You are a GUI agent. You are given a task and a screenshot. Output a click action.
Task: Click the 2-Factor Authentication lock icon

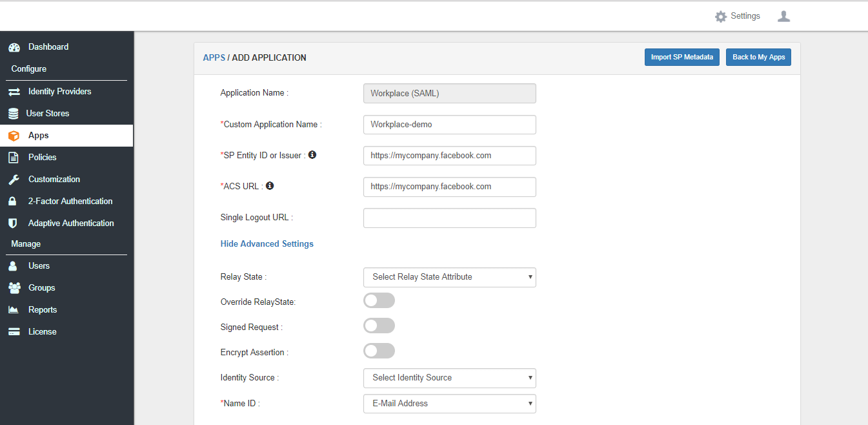point(12,202)
